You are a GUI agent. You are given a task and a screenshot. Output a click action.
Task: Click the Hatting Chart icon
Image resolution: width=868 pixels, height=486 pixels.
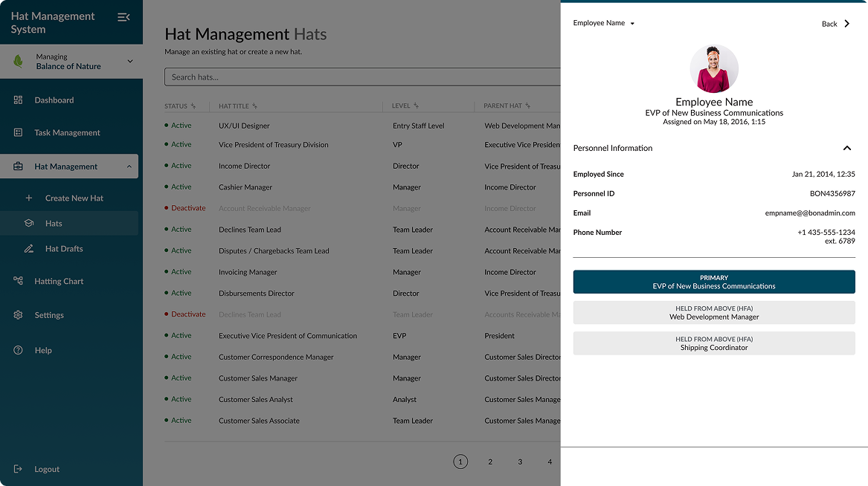pyautogui.click(x=19, y=281)
